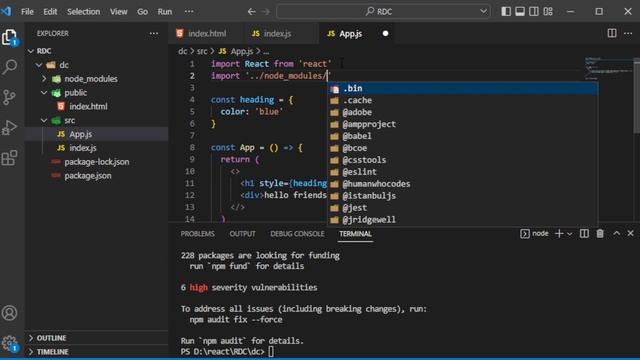
Task: Open the Selection menu
Action: [83, 12]
